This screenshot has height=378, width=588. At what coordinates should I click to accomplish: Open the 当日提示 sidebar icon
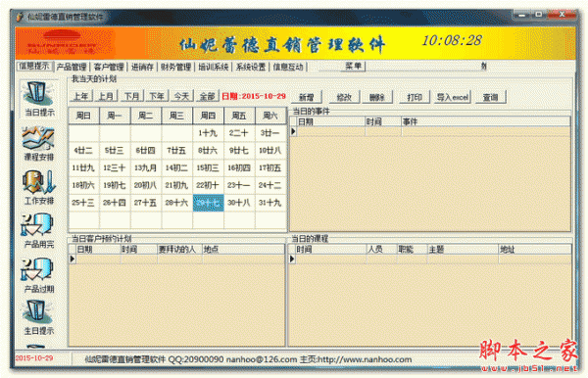(39, 99)
